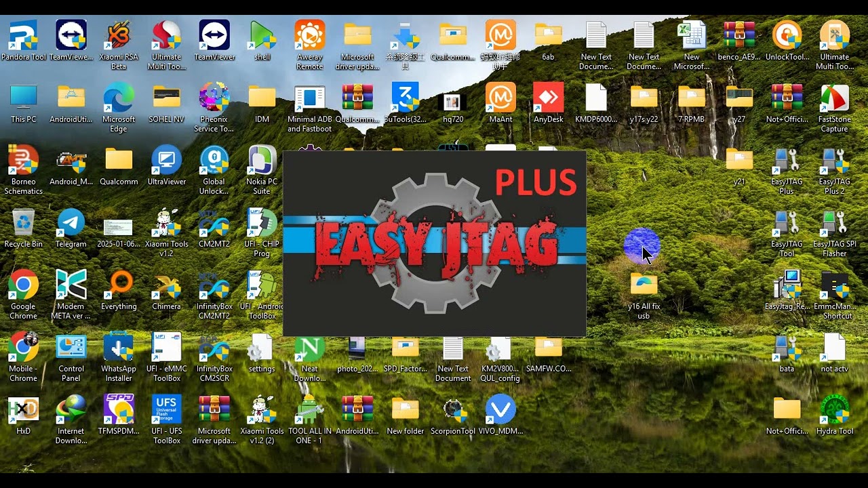Open AndroidUti folder beside This PC

pyautogui.click(x=71, y=103)
